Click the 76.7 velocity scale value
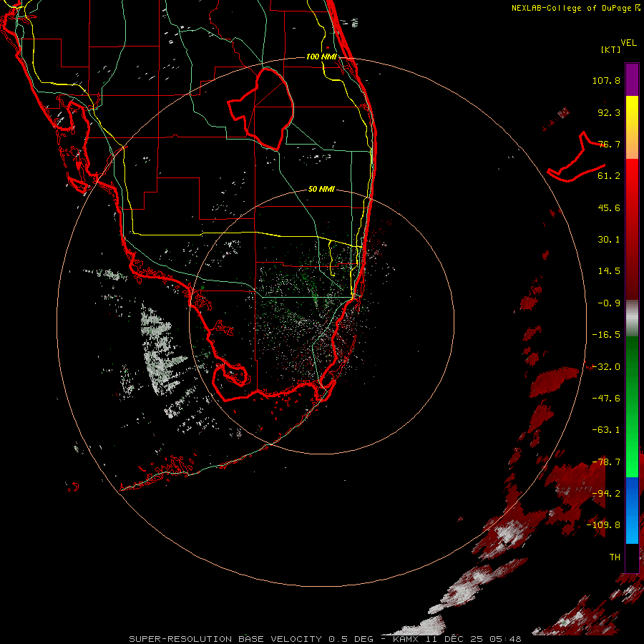This screenshot has height=644, width=644. tap(609, 144)
